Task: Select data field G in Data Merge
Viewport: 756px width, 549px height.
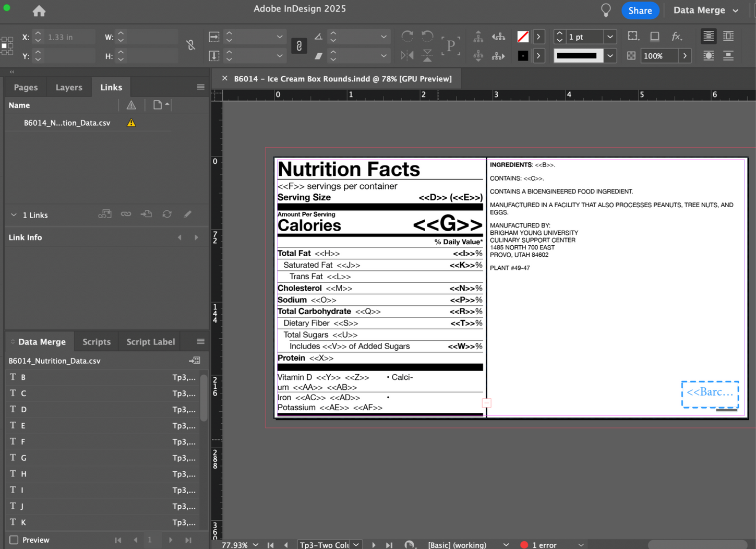Action: pyautogui.click(x=102, y=458)
